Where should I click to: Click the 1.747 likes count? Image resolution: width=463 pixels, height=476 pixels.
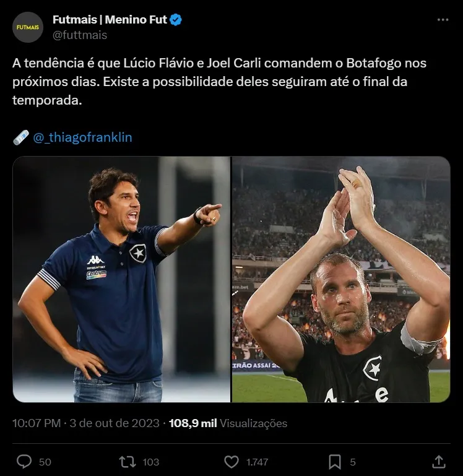(257, 462)
